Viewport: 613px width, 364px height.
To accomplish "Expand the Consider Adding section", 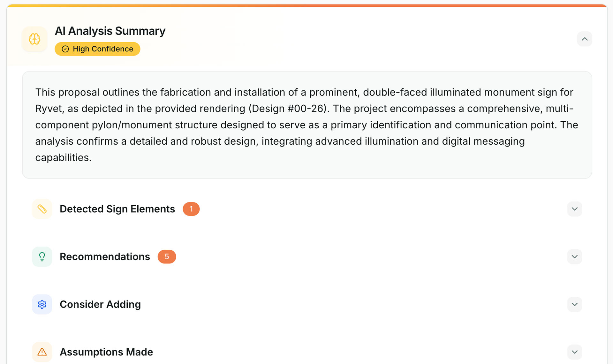I will (x=574, y=304).
